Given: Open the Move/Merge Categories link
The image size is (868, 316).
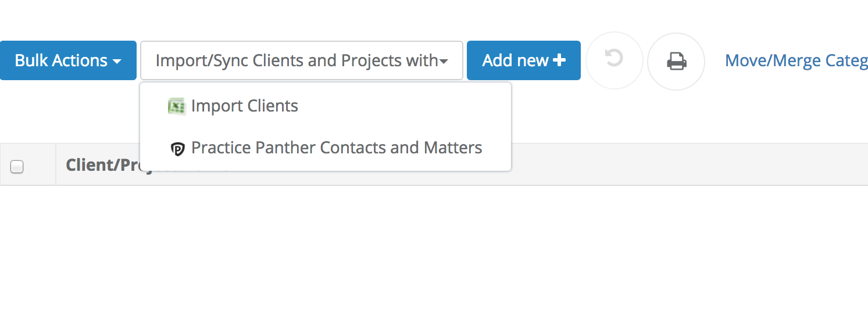Looking at the screenshot, I should [796, 61].
